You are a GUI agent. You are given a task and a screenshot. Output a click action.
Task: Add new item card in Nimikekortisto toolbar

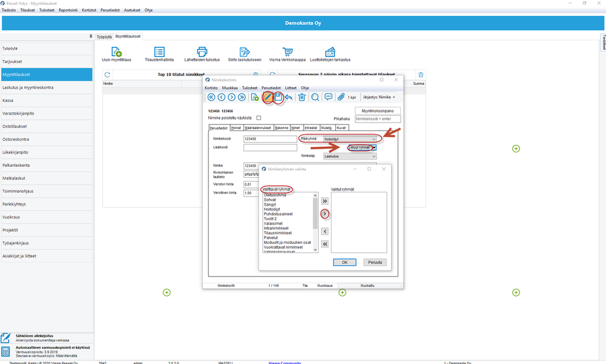click(x=254, y=97)
